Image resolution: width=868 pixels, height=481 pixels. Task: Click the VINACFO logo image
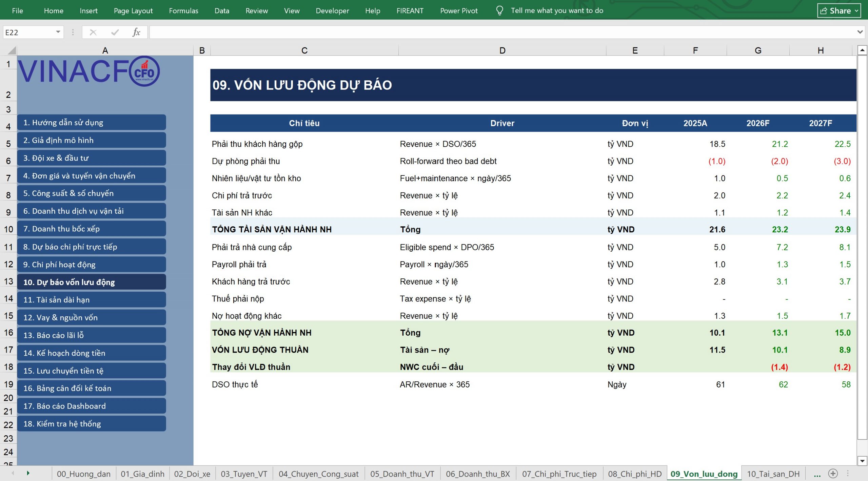click(x=89, y=71)
